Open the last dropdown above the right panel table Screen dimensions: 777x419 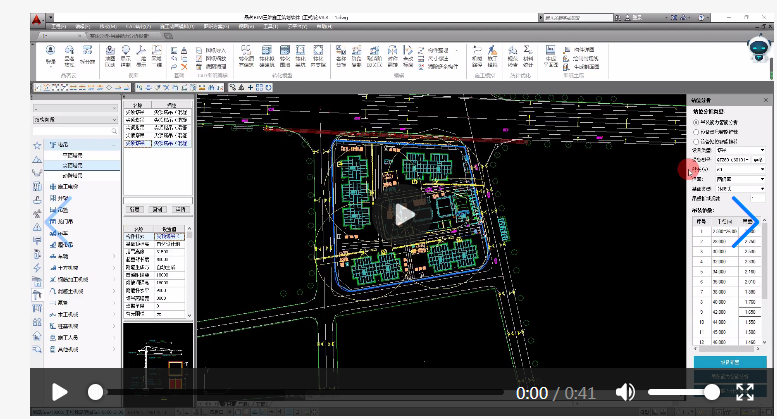pyautogui.click(x=741, y=189)
